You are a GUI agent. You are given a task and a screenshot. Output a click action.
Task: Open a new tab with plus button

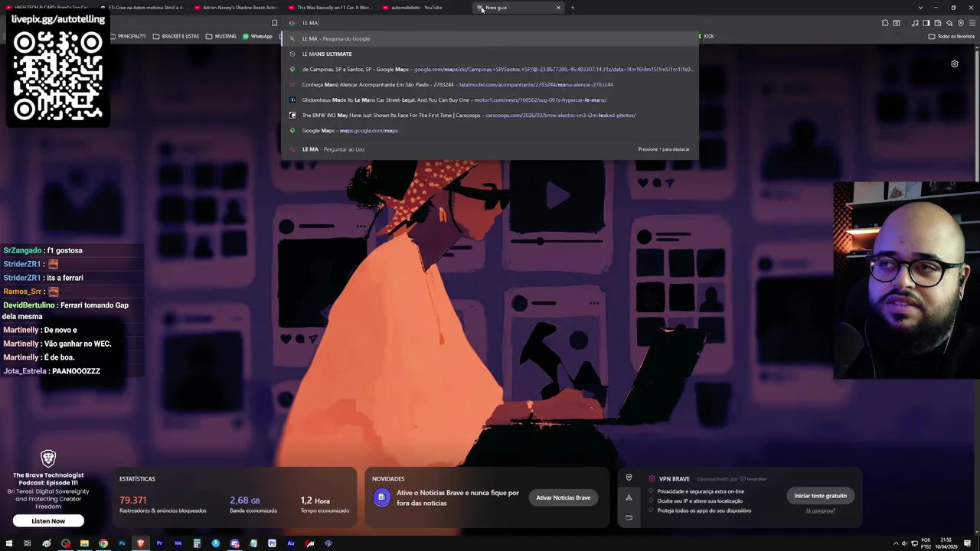572,8
